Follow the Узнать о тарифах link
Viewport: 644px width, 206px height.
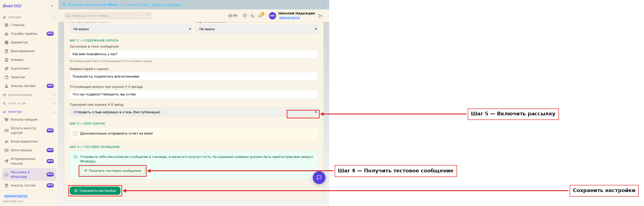pyautogui.click(x=166, y=5)
